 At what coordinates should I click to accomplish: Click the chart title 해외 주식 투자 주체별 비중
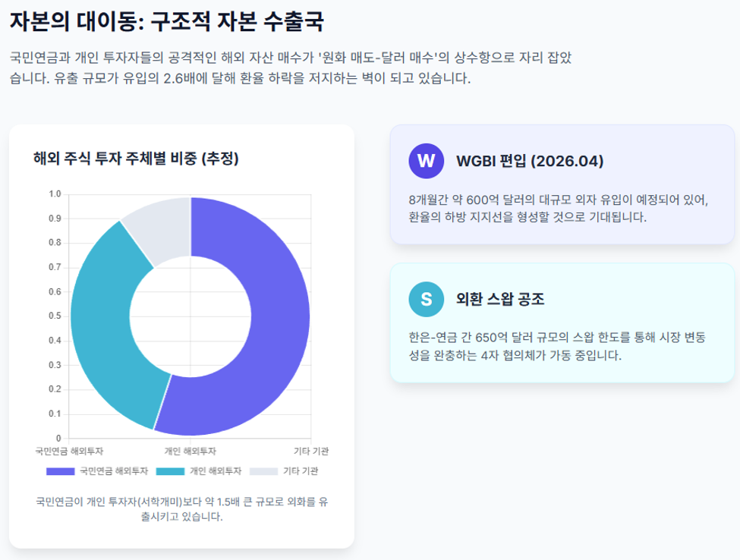(x=136, y=158)
